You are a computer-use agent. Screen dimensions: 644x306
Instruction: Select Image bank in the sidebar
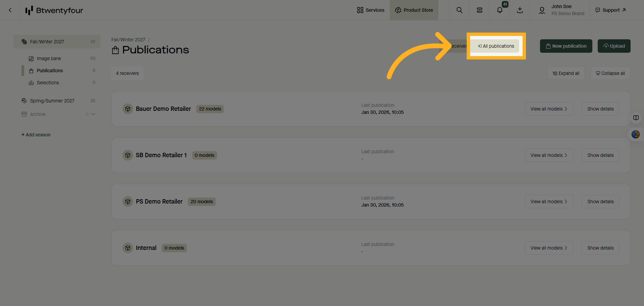(x=49, y=58)
